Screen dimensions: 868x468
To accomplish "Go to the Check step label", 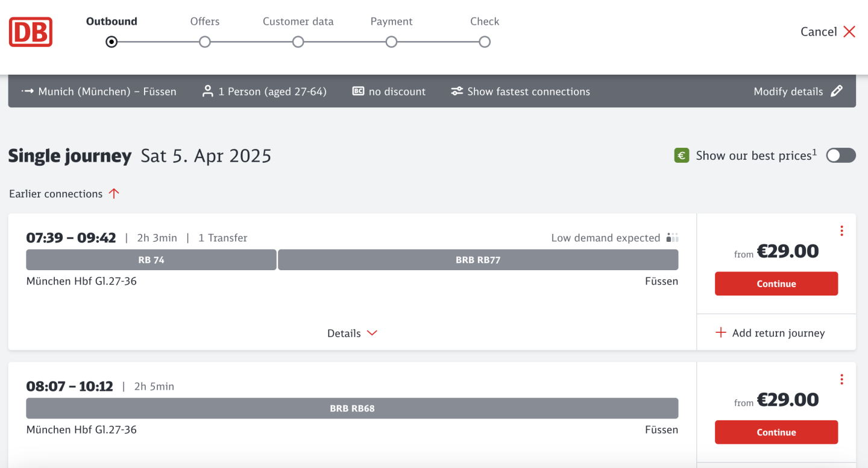I will pyautogui.click(x=485, y=22).
